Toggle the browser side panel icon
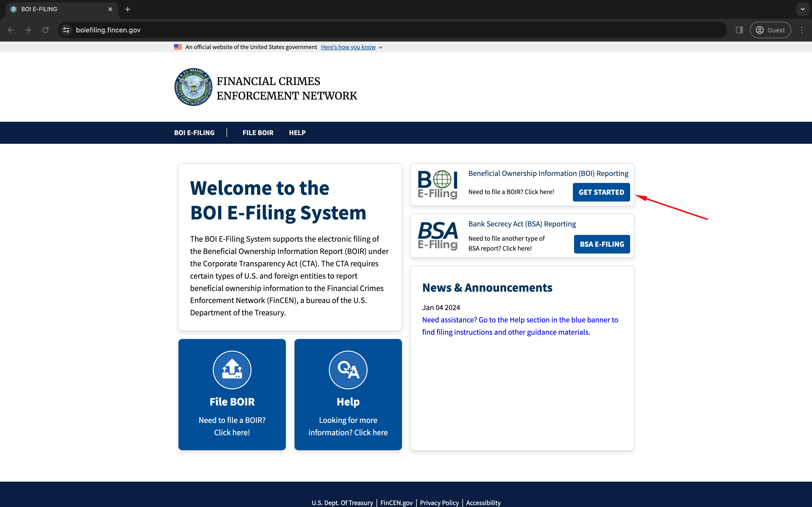This screenshot has height=507, width=812. [739, 30]
